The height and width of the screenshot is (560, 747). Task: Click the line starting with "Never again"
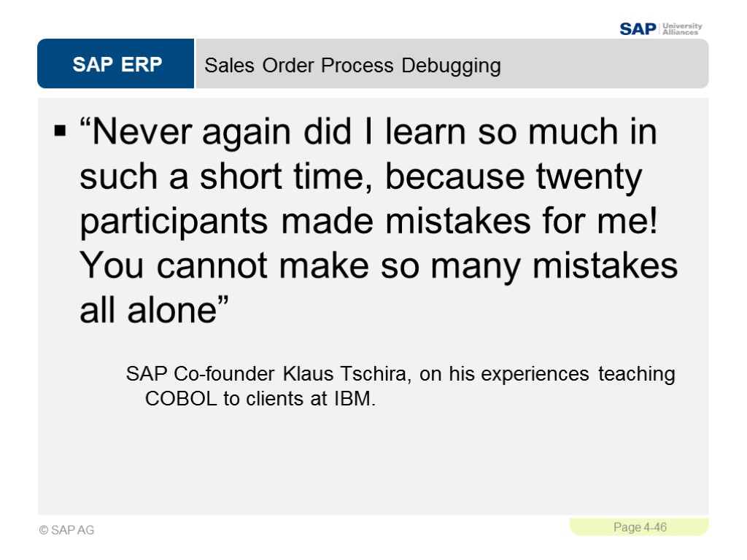point(368,133)
